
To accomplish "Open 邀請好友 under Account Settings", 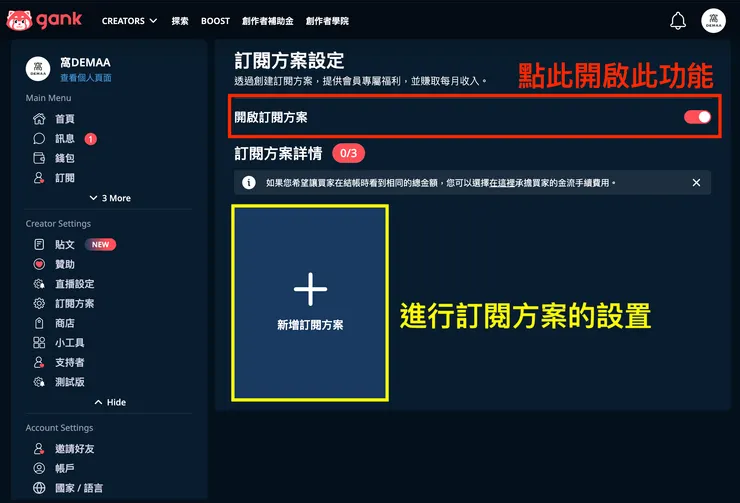I will click(x=75, y=449).
